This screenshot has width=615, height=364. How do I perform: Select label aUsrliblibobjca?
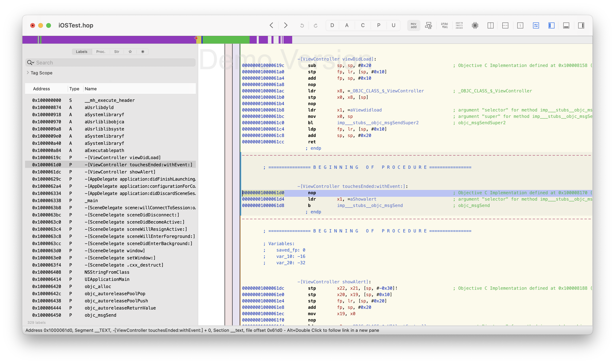(x=110, y=122)
